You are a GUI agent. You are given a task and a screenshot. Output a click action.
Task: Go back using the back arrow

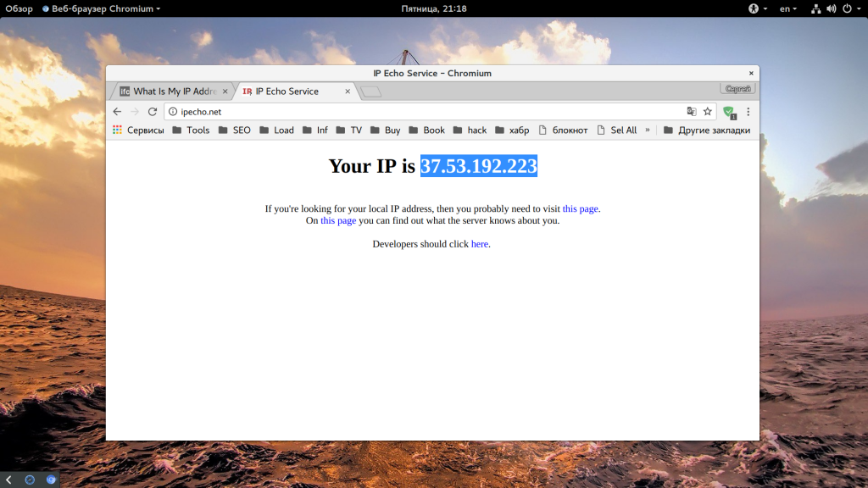tap(117, 112)
